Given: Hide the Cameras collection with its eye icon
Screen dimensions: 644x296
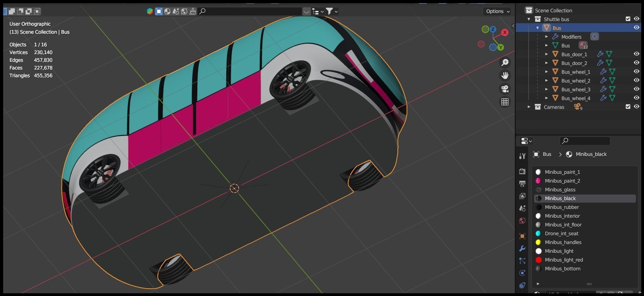Looking at the screenshot, I should click(636, 107).
